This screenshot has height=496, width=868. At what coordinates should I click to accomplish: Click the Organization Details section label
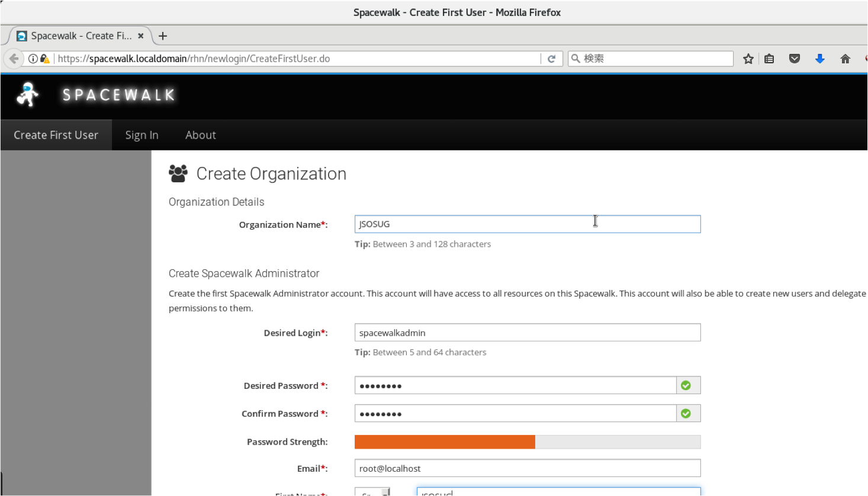(x=217, y=202)
